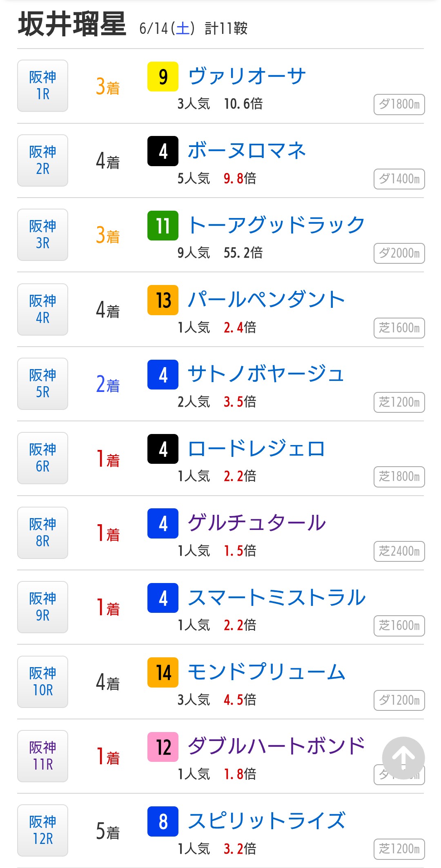The height and width of the screenshot is (868, 441).
Task: Open visited link ダブルハートボンド
Action: pos(276,746)
